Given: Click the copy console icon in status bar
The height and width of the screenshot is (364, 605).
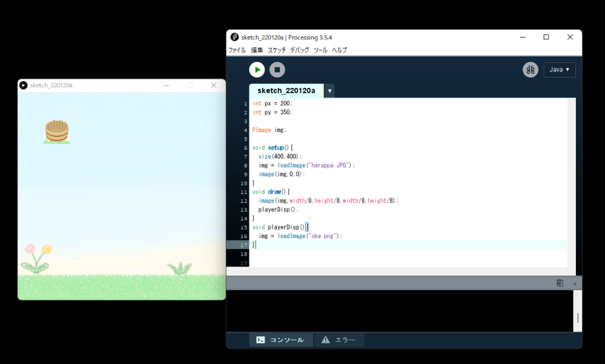Looking at the screenshot, I should (x=560, y=283).
